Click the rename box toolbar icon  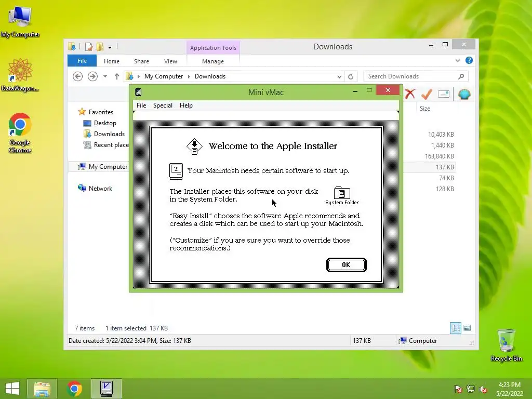pyautogui.click(x=444, y=94)
